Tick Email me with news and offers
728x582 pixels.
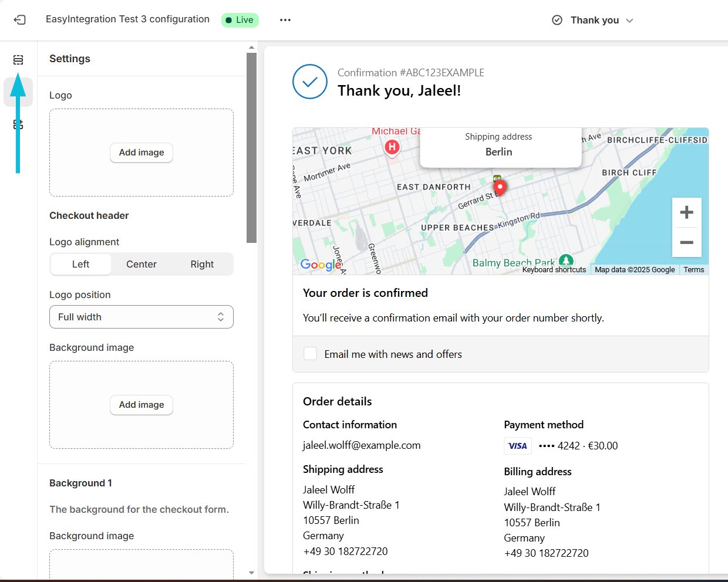click(x=311, y=354)
